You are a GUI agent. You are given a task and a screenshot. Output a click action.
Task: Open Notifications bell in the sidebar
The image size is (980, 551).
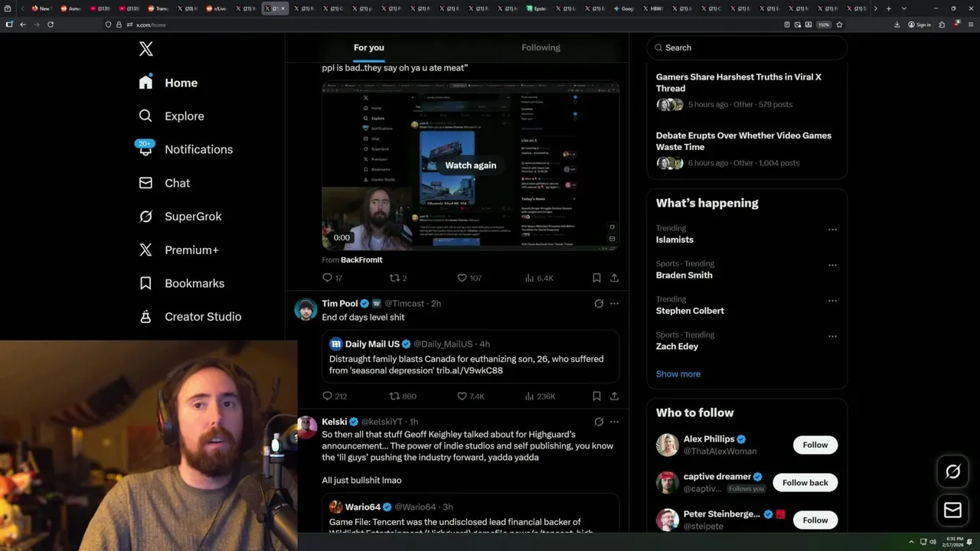pyautogui.click(x=145, y=149)
